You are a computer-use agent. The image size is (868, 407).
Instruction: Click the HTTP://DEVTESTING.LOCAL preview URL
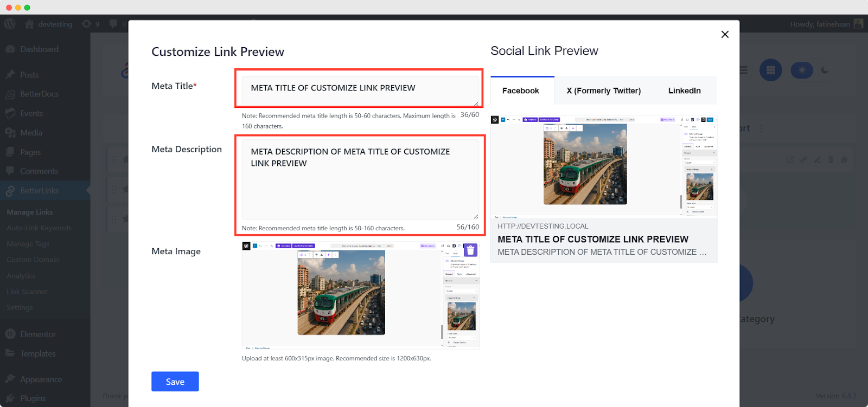click(x=543, y=226)
